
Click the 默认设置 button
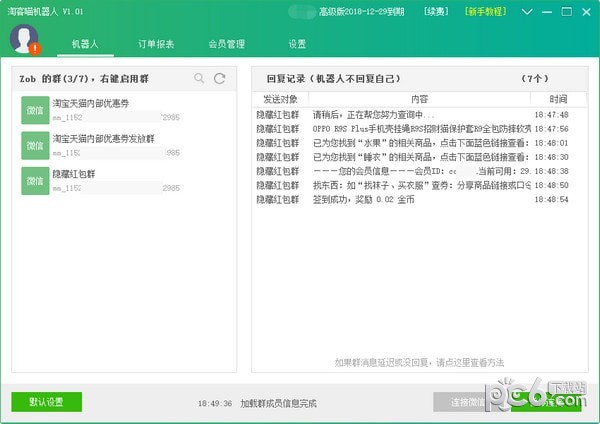46,402
